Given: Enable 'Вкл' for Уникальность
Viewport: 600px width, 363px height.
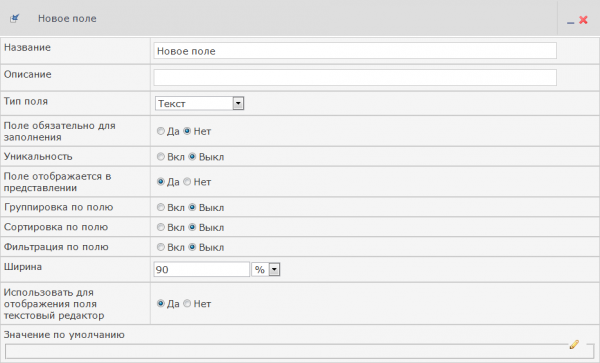Looking at the screenshot, I should [161, 156].
